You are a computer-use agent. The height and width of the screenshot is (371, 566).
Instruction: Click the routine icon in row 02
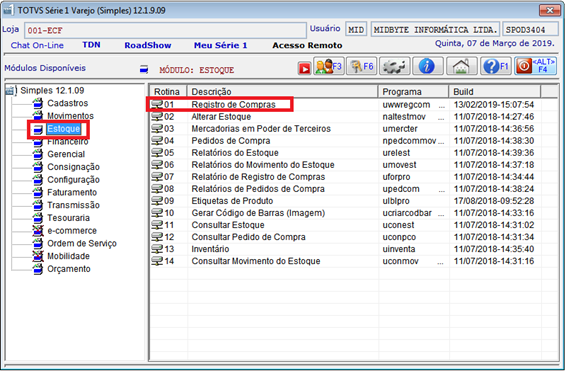(x=157, y=117)
